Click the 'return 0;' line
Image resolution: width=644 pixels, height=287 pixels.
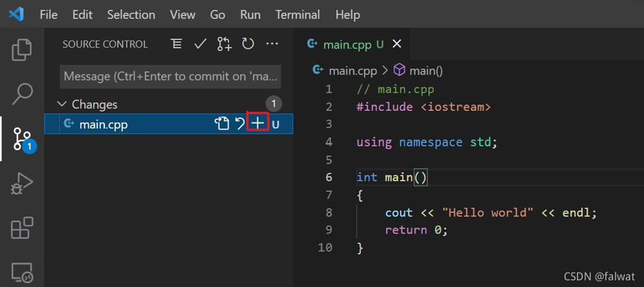tap(415, 230)
